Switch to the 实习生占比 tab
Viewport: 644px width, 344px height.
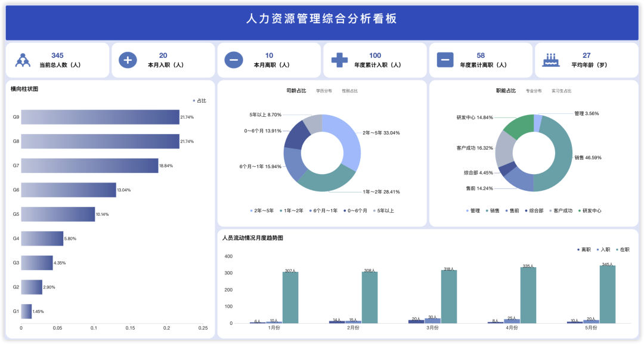562,91
